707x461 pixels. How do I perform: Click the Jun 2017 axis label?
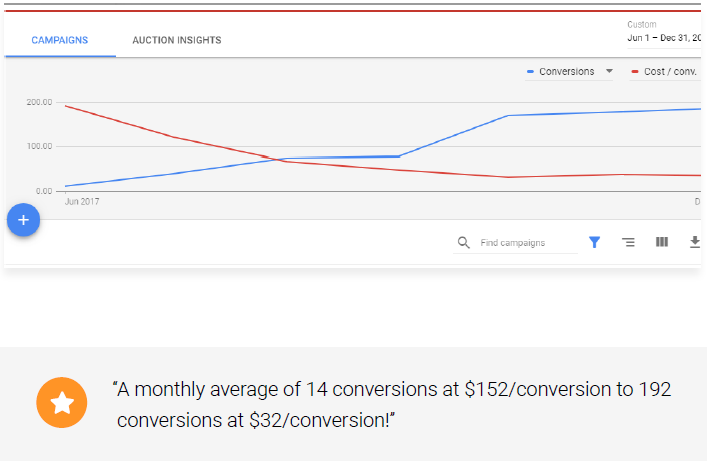[82, 202]
